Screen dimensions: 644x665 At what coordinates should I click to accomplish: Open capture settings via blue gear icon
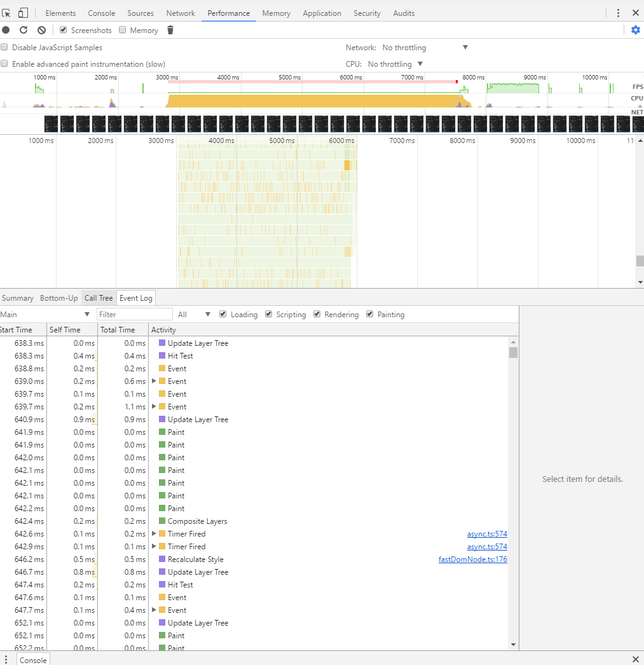pos(636,30)
